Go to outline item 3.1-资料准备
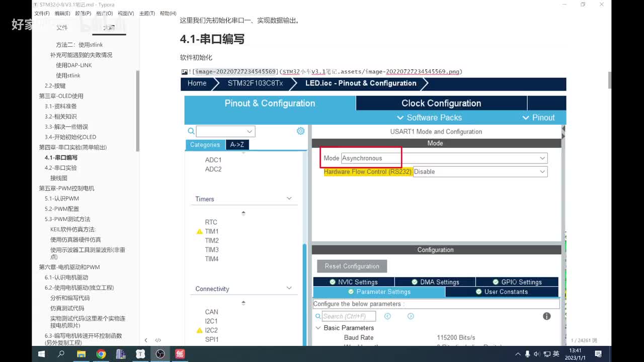The width and height of the screenshot is (644, 362). coord(60,106)
